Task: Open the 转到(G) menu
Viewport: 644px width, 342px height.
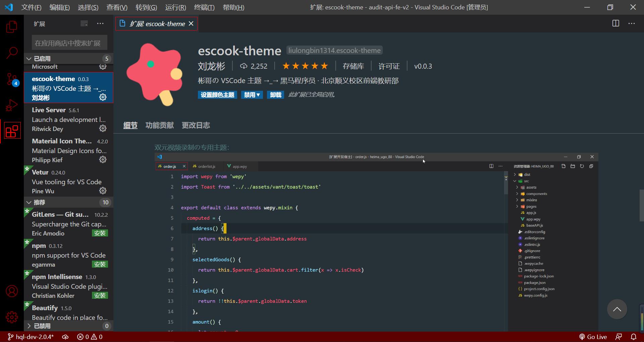Action: pyautogui.click(x=146, y=7)
